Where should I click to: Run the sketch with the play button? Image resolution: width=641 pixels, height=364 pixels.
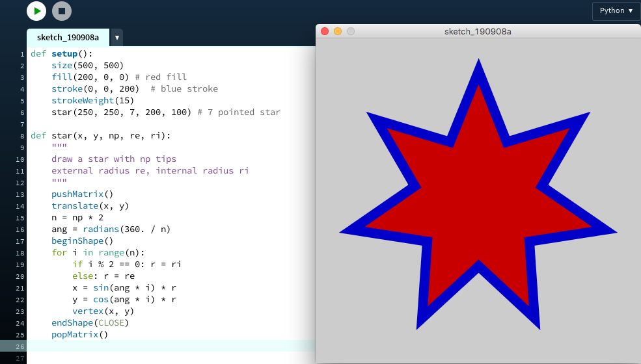36,10
